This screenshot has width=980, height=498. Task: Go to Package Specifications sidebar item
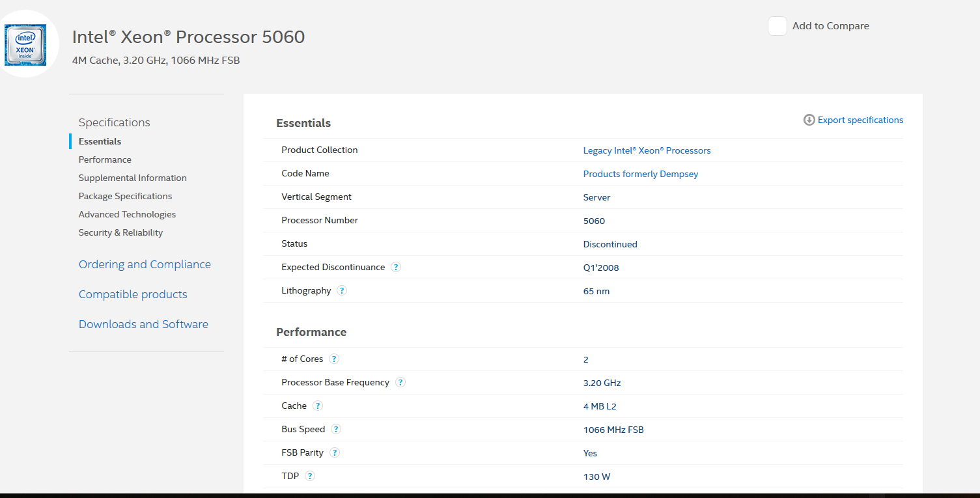tap(126, 196)
